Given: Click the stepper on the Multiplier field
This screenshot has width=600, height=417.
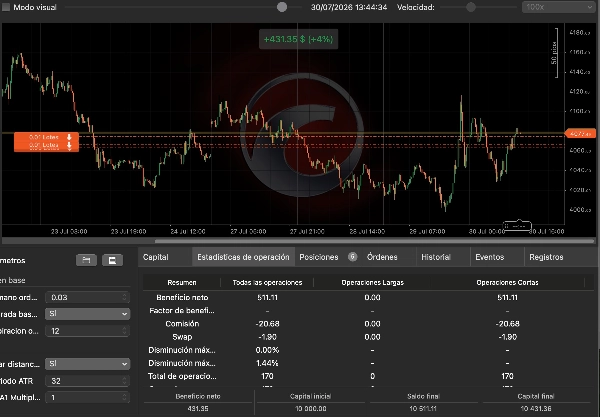Looking at the screenshot, I should point(124,397).
